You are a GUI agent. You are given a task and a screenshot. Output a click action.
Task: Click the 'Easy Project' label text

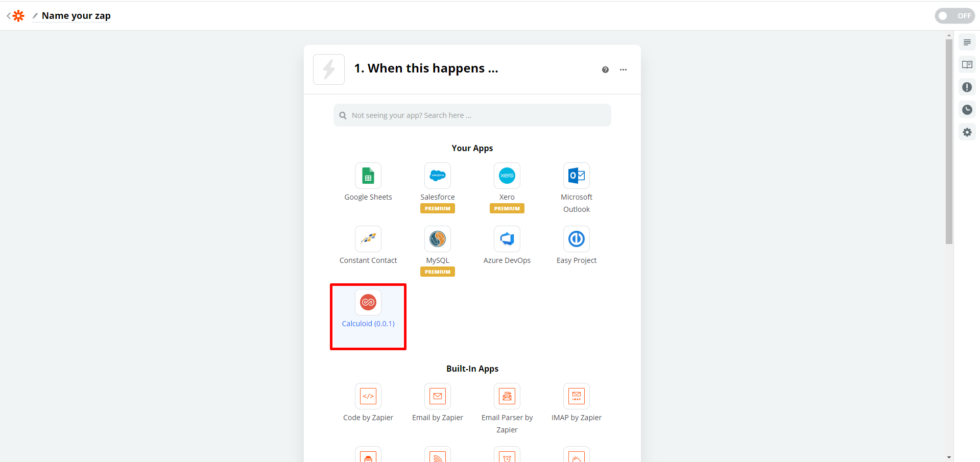point(577,260)
